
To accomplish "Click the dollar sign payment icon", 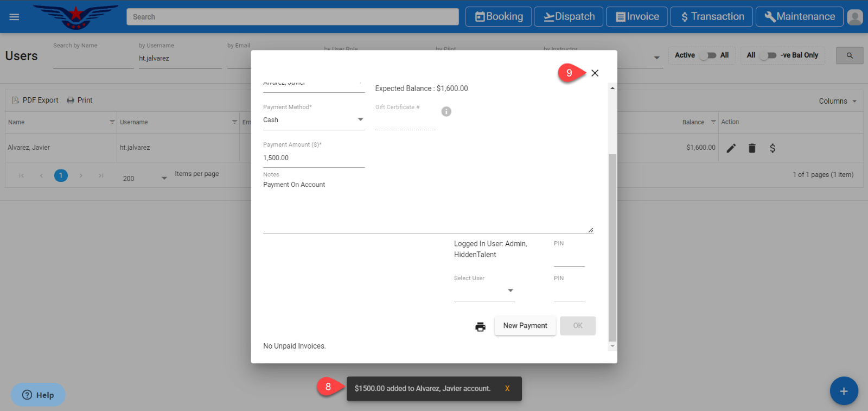I will pos(773,148).
